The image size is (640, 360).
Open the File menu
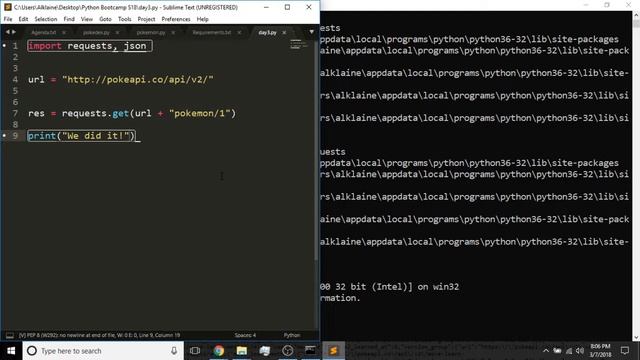click(x=8, y=19)
